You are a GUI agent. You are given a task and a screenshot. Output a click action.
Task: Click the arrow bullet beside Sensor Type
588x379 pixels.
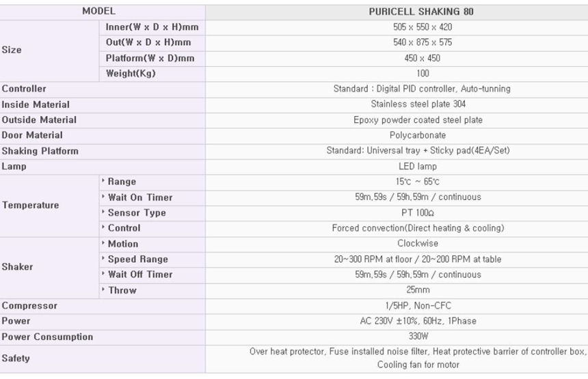click(104, 213)
